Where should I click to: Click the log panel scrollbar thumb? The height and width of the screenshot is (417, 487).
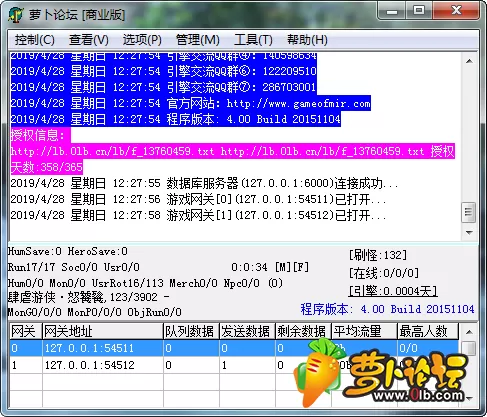(468, 212)
